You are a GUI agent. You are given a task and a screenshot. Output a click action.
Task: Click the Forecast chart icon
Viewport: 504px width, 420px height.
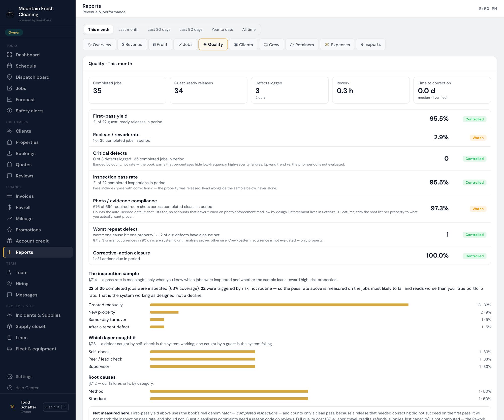[x=9, y=100]
